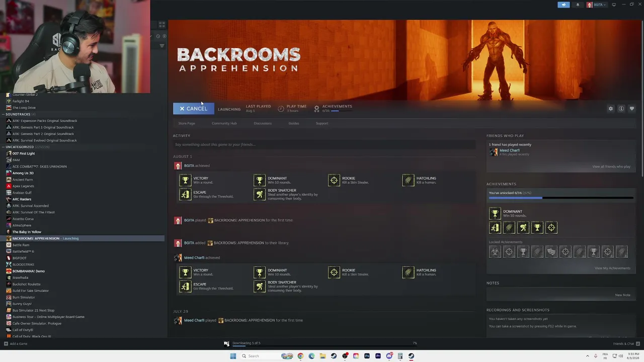The height and width of the screenshot is (362, 644).
Task: Select ARC Raiders in library list
Action: click(x=22, y=199)
